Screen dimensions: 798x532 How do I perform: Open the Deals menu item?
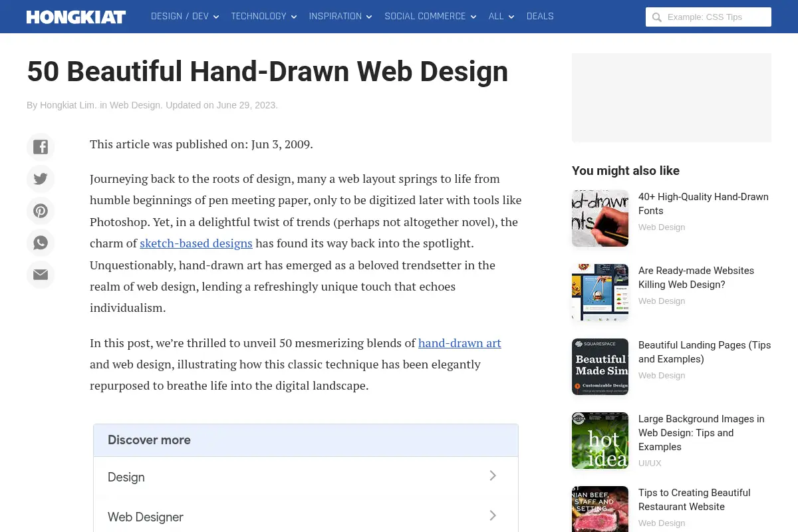[540, 17]
